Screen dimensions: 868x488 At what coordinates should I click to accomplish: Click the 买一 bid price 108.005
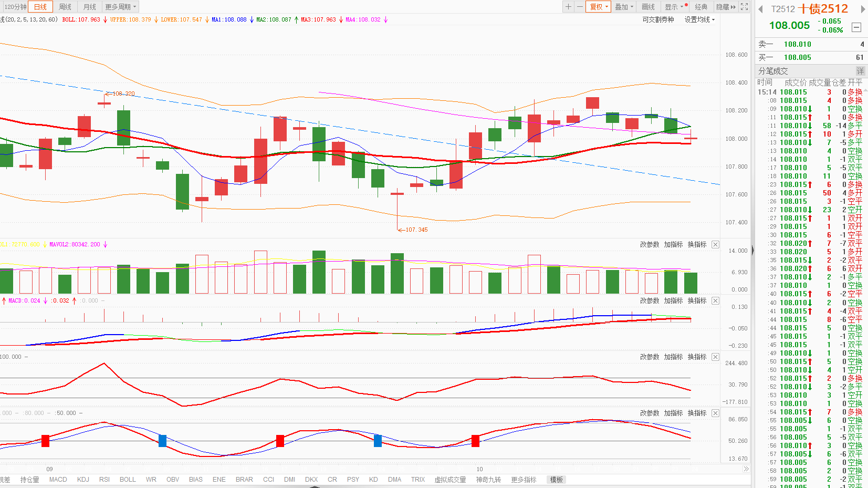point(797,58)
